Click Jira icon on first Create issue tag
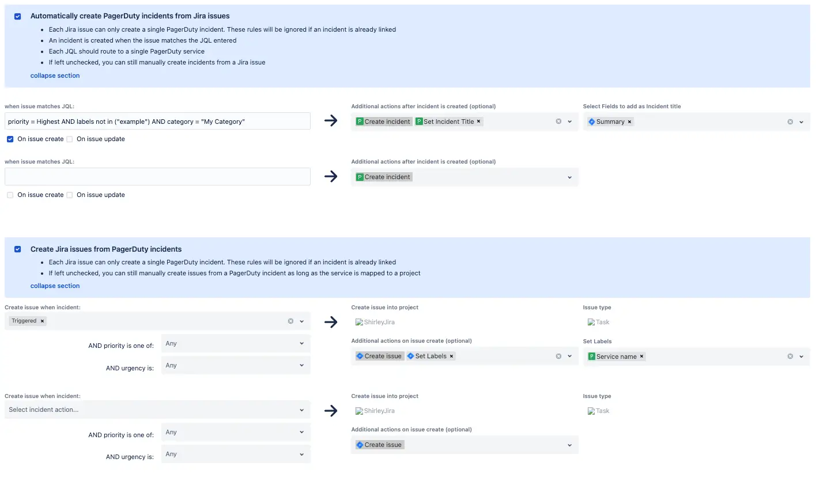 point(360,356)
